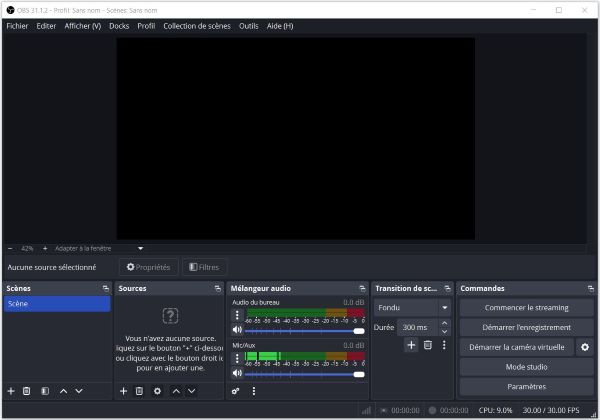Delete scene transition with trash icon
Screen dimensions: 600x420
pyautogui.click(x=428, y=345)
